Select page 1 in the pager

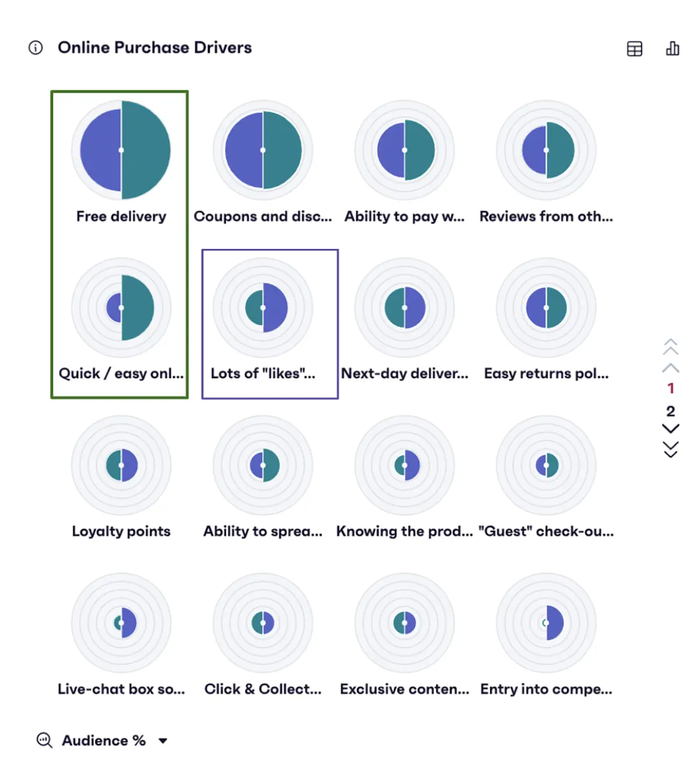click(671, 387)
